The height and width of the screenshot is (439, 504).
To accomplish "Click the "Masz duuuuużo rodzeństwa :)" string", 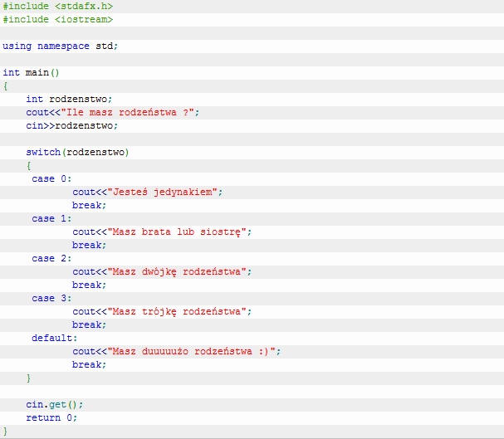I will (x=192, y=351).
